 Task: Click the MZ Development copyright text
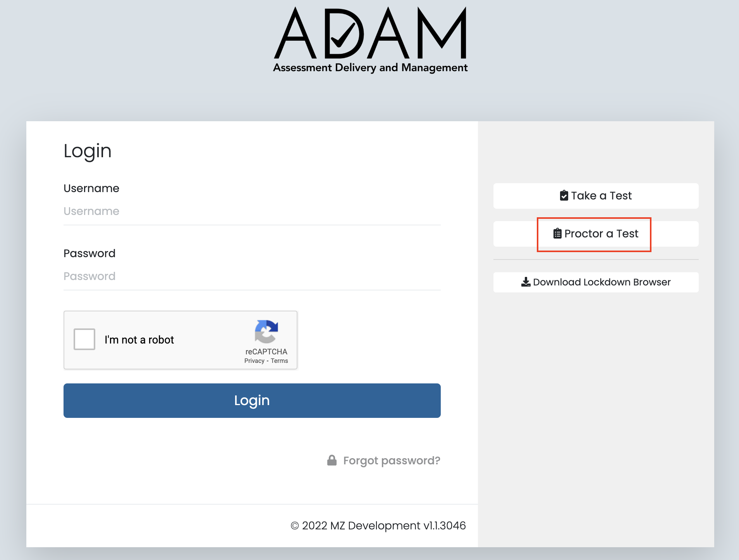pos(378,526)
